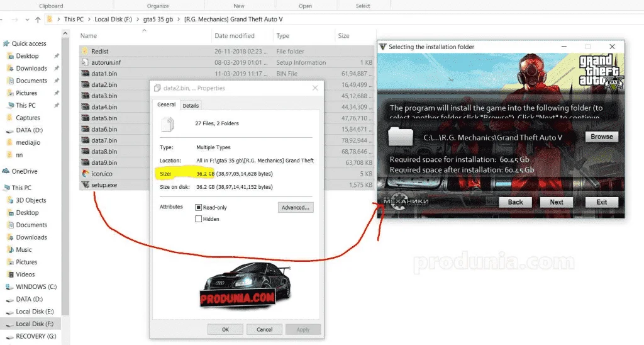Click This PC in the address breadcrumb
The width and height of the screenshot is (644, 345).
point(74,20)
